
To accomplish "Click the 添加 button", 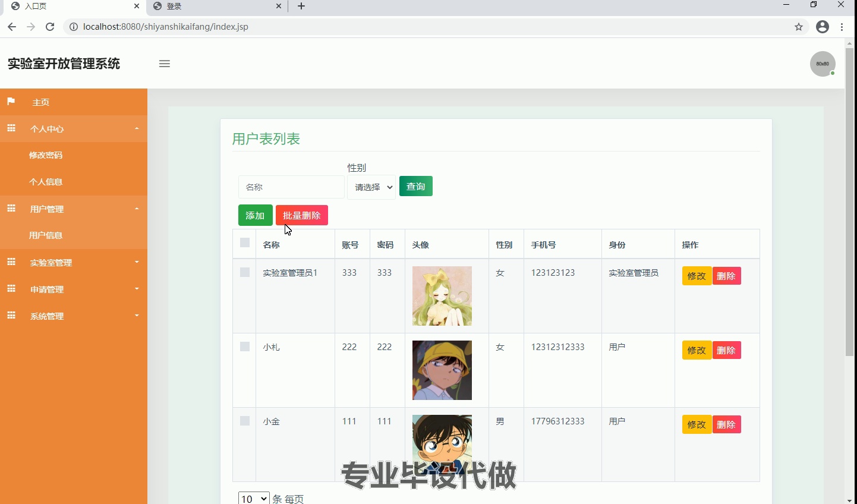I will (x=255, y=215).
